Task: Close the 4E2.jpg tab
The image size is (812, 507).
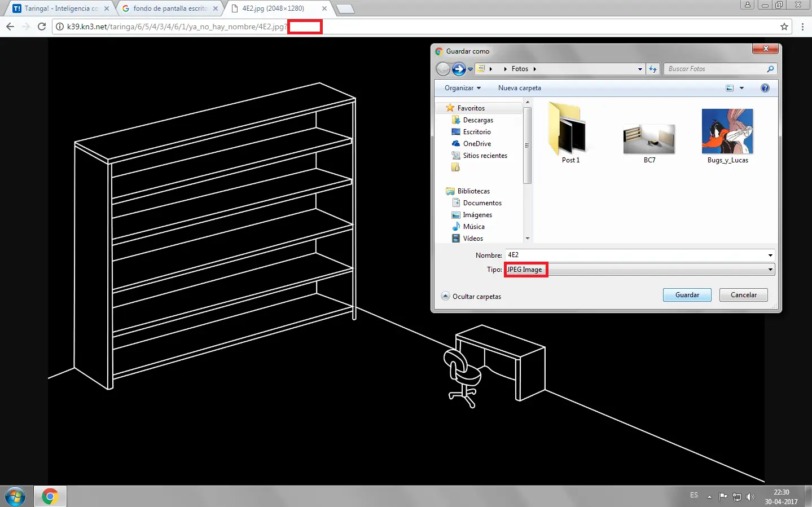Action: click(324, 8)
